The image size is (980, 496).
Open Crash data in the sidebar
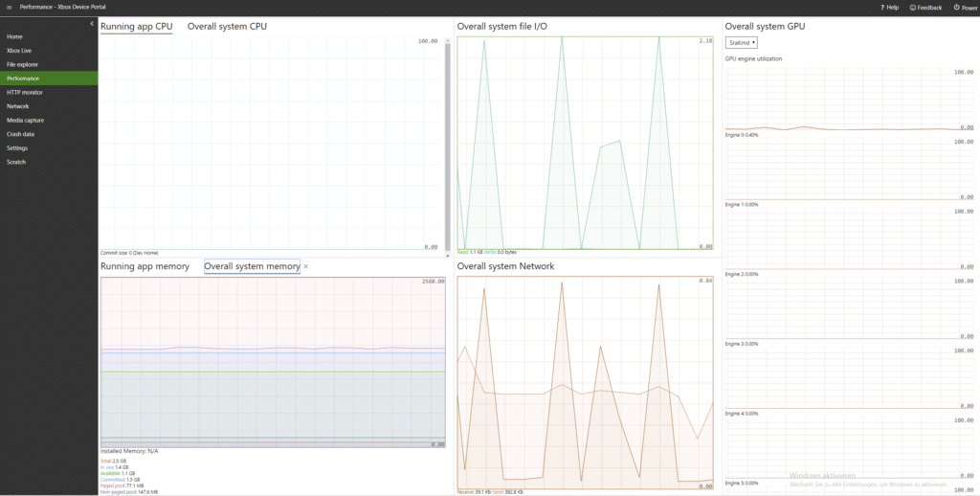tap(49, 134)
